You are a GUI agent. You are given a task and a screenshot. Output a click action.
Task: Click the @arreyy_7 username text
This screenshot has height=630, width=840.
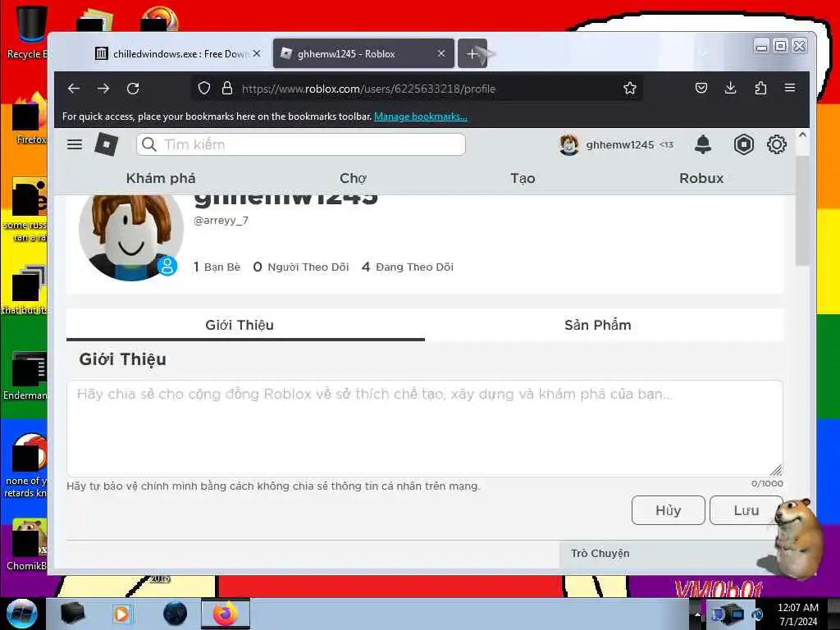[x=221, y=220]
